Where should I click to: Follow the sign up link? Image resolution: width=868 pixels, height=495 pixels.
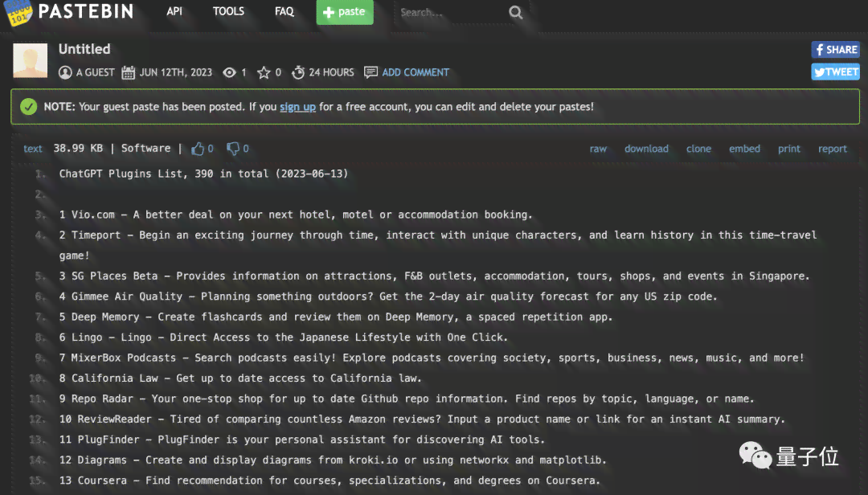coord(298,107)
